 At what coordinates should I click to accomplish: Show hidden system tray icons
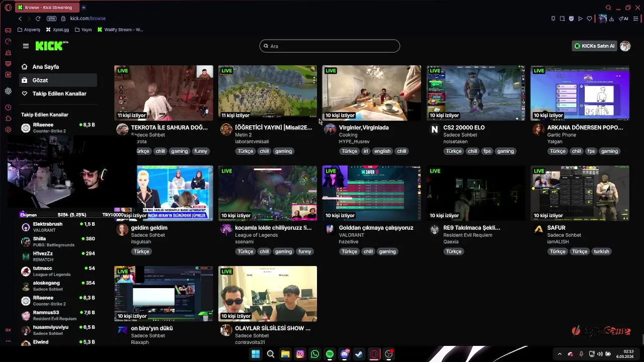pyautogui.click(x=559, y=354)
